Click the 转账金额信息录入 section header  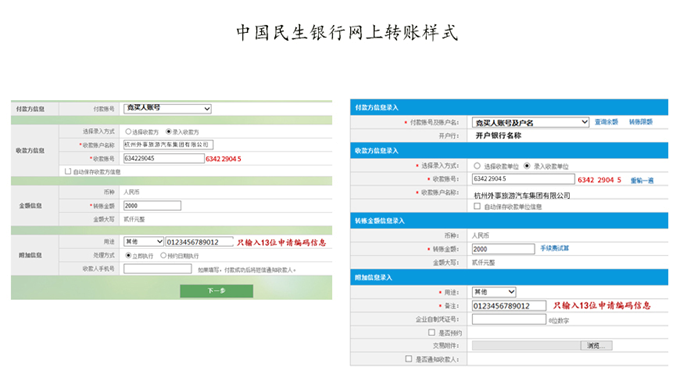point(509,221)
